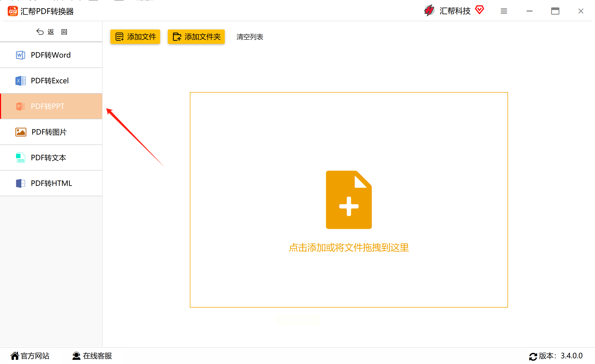Click 清空列表 to clear the list
The image size is (595, 364).
coord(250,37)
